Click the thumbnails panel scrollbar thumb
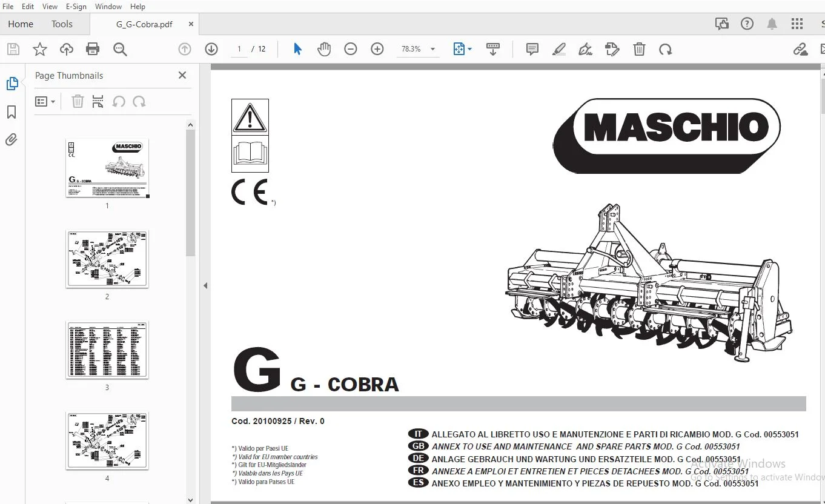Image resolution: width=825 pixels, height=504 pixels. coord(190,193)
